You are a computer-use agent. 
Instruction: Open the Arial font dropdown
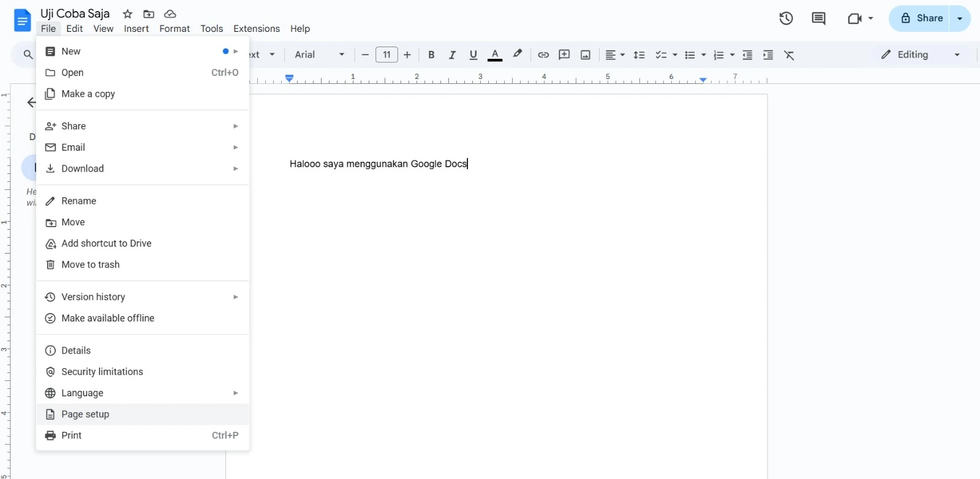(319, 55)
